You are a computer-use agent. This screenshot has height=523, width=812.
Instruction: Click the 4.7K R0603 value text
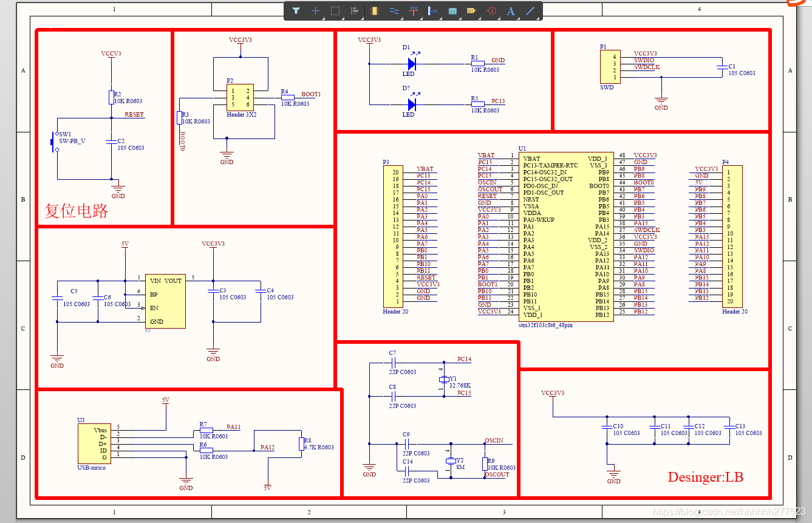point(319,448)
